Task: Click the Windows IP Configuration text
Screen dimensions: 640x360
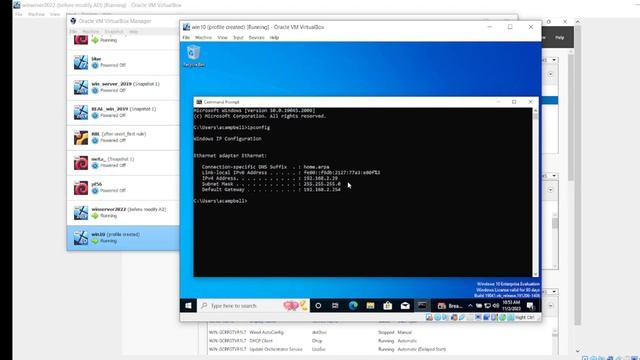Action: click(228, 139)
